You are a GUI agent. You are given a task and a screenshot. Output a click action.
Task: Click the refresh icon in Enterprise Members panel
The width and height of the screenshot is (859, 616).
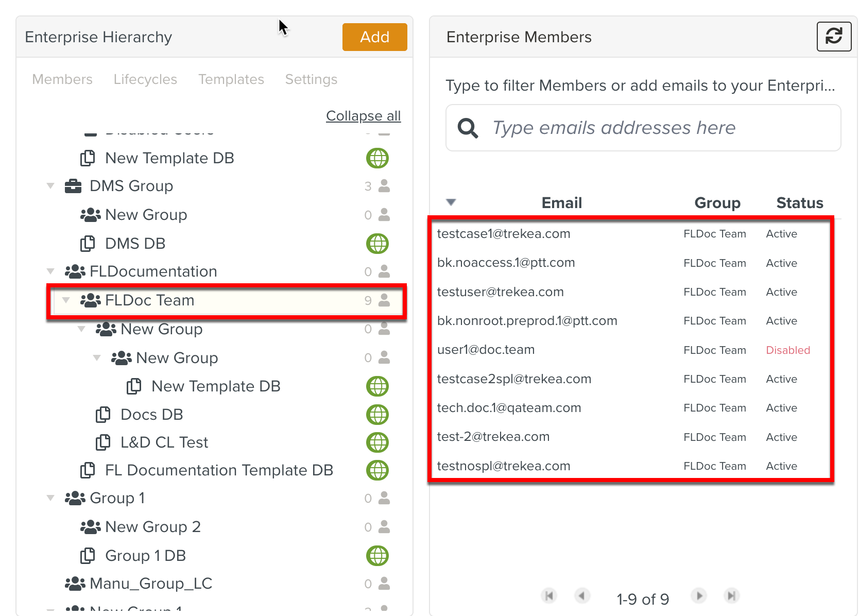(x=834, y=37)
